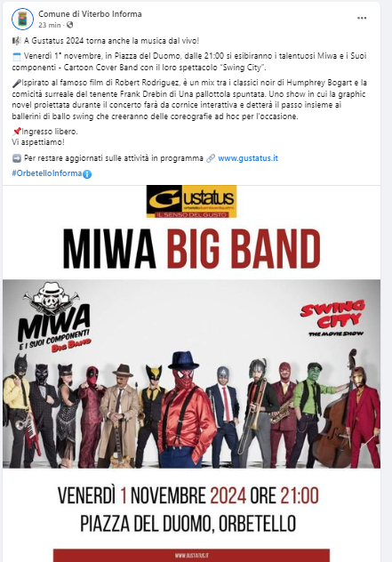Click the red www.gustatus.it poster banner
This screenshot has height=562, width=392.
(x=191, y=555)
